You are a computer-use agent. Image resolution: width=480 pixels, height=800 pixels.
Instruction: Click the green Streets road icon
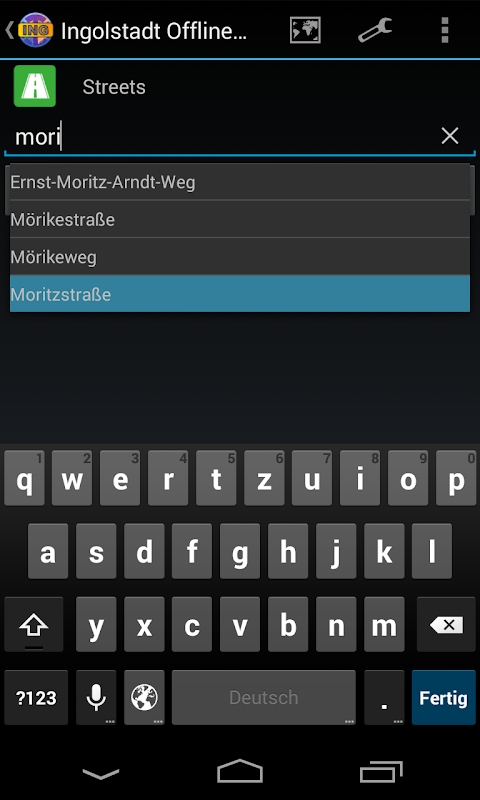pos(35,86)
